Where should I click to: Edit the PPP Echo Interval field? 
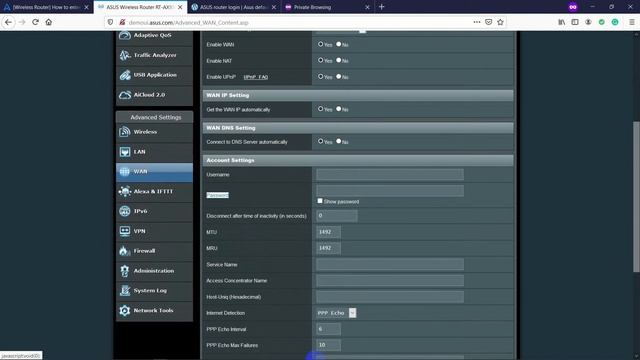click(x=328, y=329)
